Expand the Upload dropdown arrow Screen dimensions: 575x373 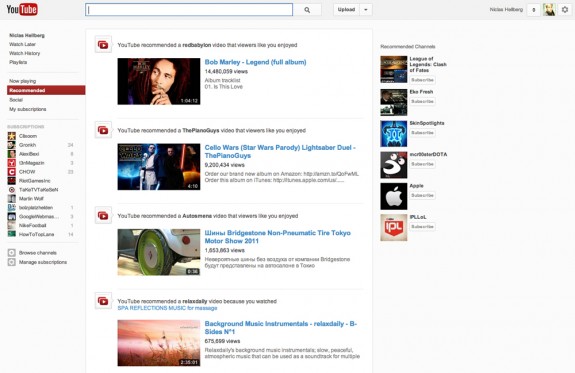(366, 10)
